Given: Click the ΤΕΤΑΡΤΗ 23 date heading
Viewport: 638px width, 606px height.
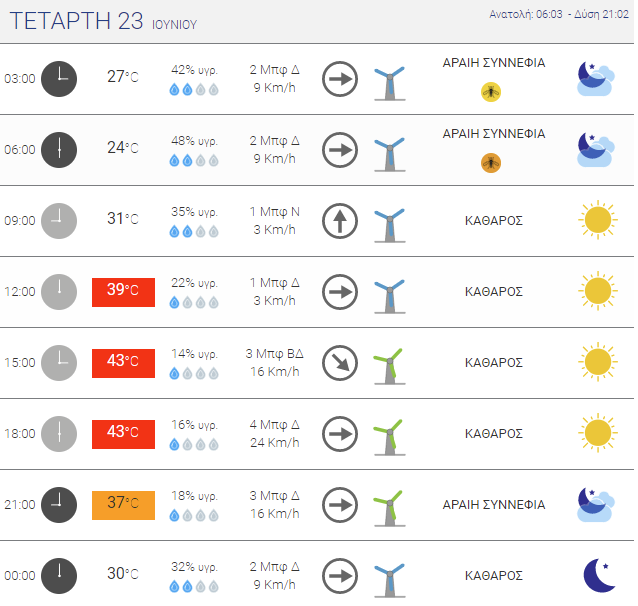Looking at the screenshot, I should (76, 21).
